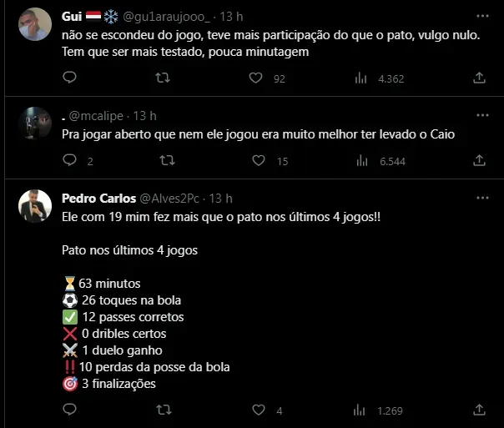Open more options on mcalipe's tweet
The width and height of the screenshot is (504, 428).
pyautogui.click(x=481, y=116)
